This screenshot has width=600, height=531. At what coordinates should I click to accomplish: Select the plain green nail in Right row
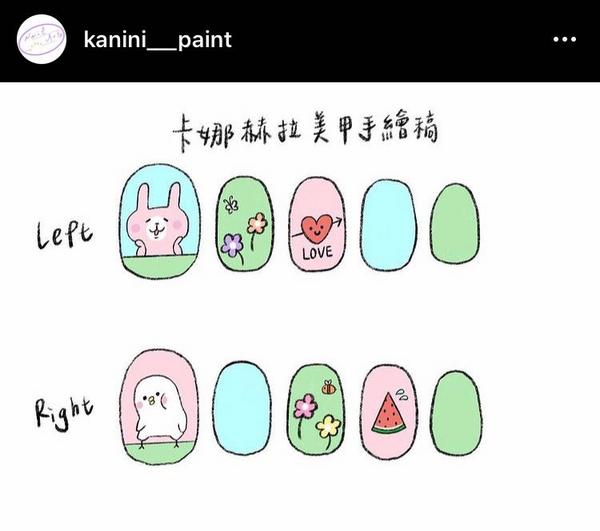[x=456, y=413]
